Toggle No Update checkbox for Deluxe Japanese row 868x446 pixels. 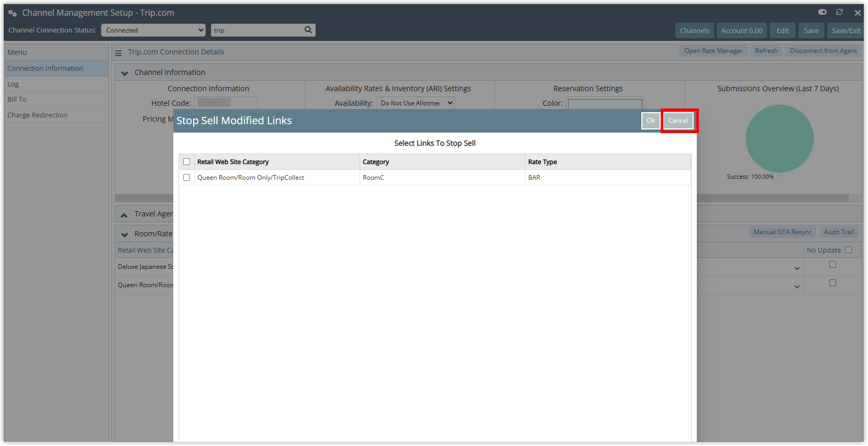832,265
